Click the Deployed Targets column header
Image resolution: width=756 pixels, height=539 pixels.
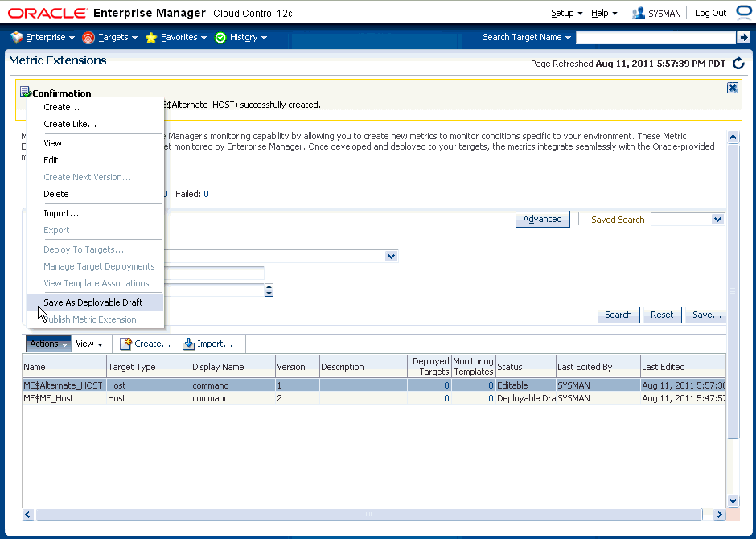click(429, 367)
